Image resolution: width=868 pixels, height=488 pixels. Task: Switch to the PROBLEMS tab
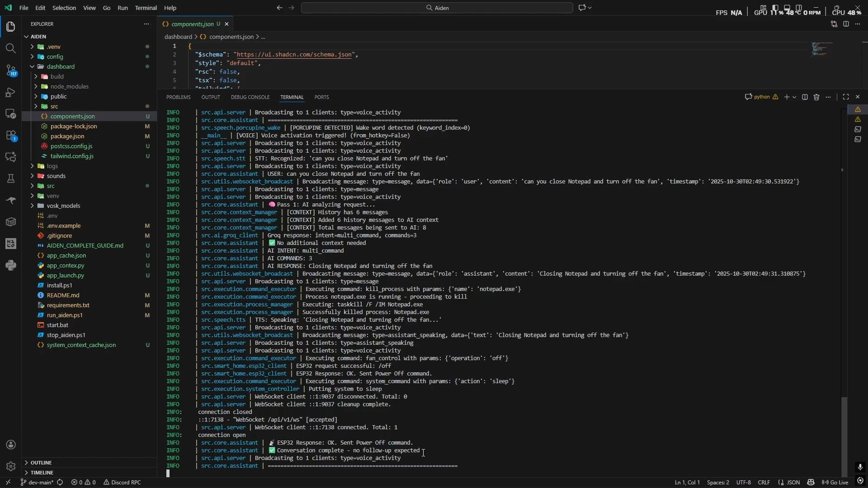(178, 97)
